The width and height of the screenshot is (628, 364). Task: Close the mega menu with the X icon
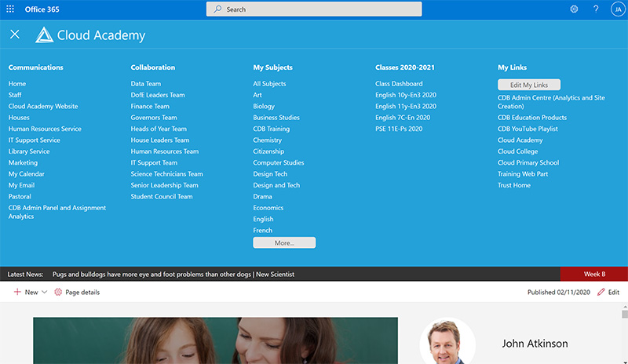[x=15, y=35]
